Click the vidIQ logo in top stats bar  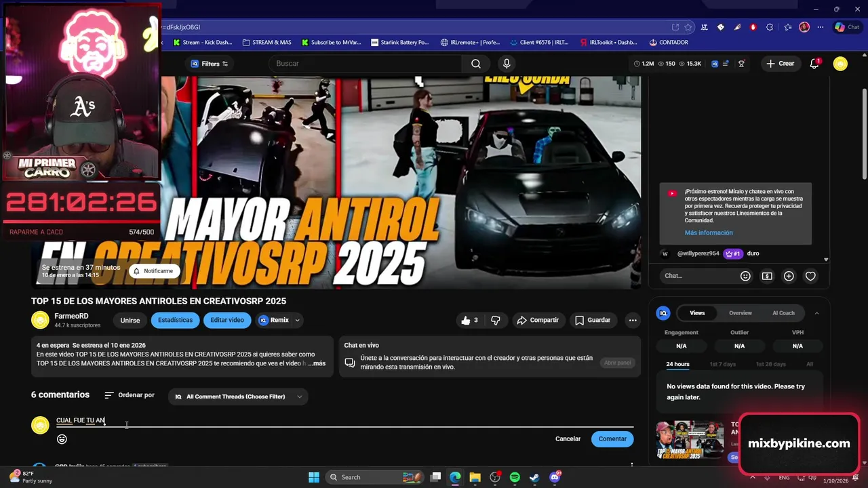tap(715, 64)
